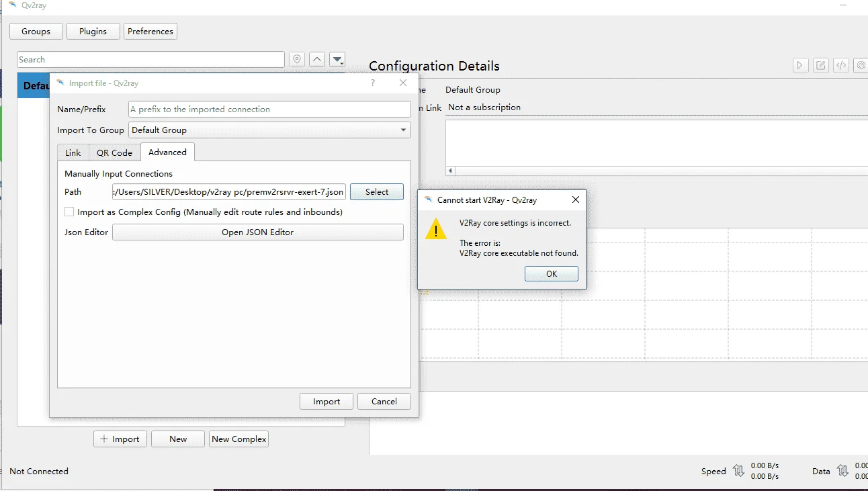The width and height of the screenshot is (868, 491).
Task: Click the Default Group name in details
Action: pyautogui.click(x=473, y=89)
